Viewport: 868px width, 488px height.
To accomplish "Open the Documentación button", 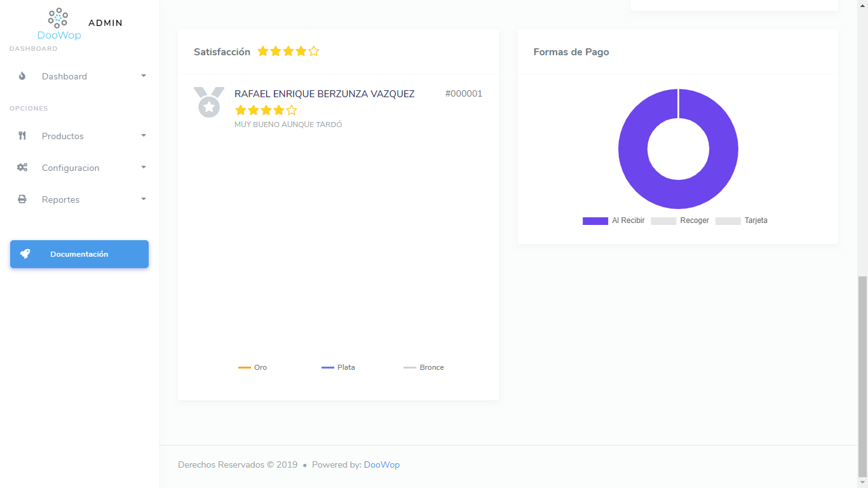I will (x=79, y=254).
